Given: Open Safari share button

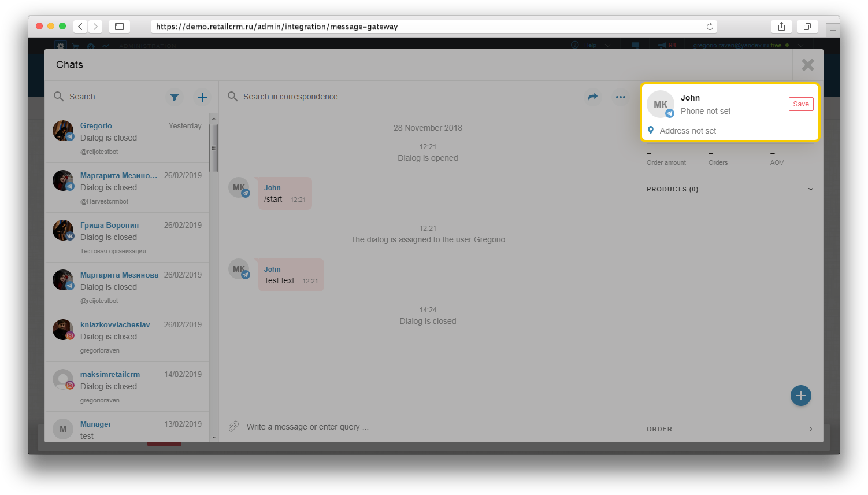Looking at the screenshot, I should [x=781, y=27].
